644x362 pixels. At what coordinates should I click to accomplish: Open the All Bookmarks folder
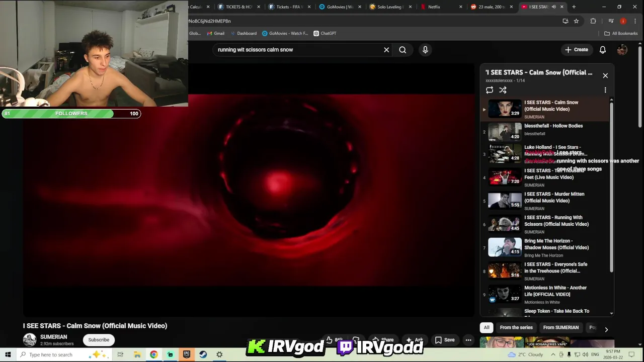point(621,33)
